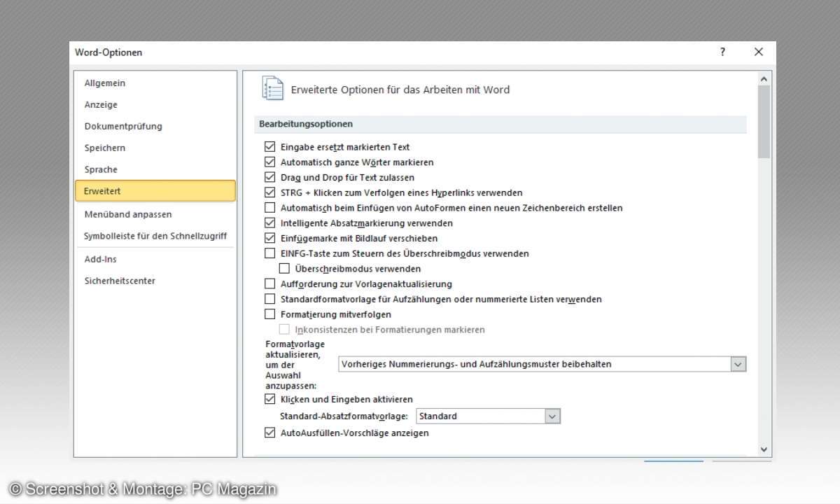Viewport: 840px width, 504px height.
Task: Click the scrollbar down arrow
Action: click(764, 449)
